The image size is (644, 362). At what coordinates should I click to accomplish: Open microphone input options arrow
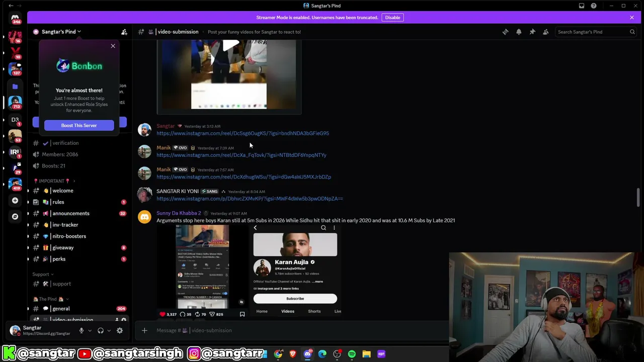pyautogui.click(x=90, y=330)
